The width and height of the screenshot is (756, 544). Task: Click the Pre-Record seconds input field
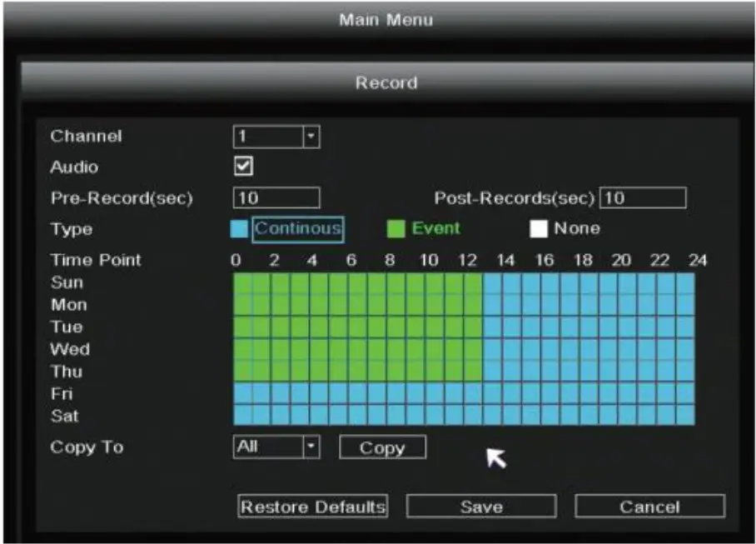(275, 197)
